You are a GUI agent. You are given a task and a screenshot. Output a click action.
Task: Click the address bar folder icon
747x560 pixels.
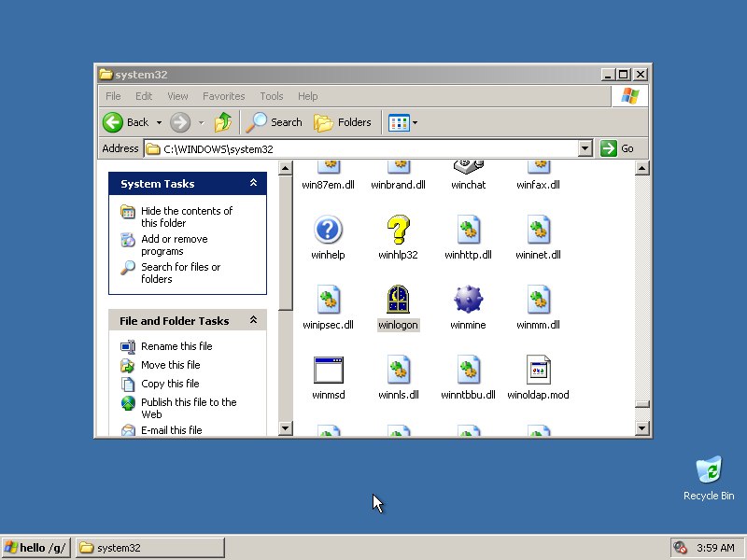point(153,149)
